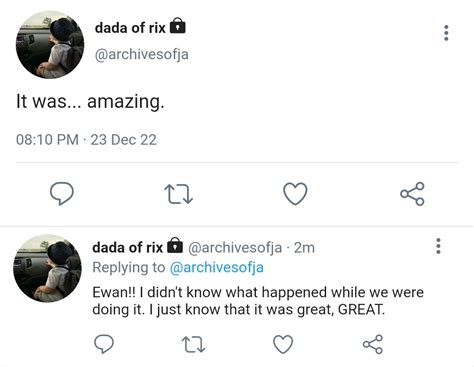The image size is (474, 367).
Task: Open the 2m timestamp on the reply
Action: 304,248
